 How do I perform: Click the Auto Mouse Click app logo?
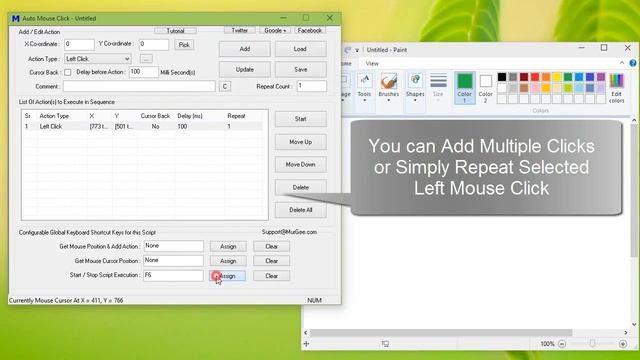click(x=16, y=18)
